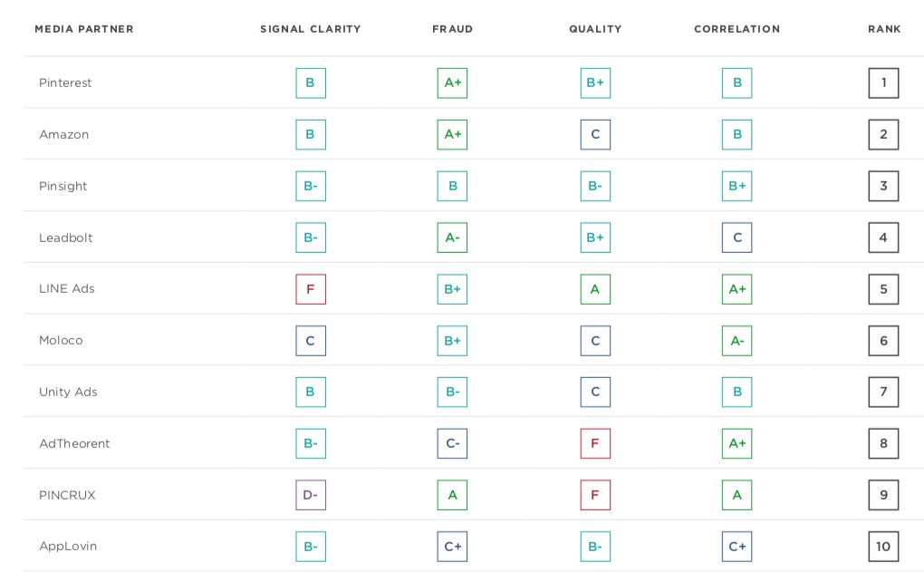The image size is (924, 572).
Task: Click Unity Ads' rank 7 box
Action: tap(883, 393)
